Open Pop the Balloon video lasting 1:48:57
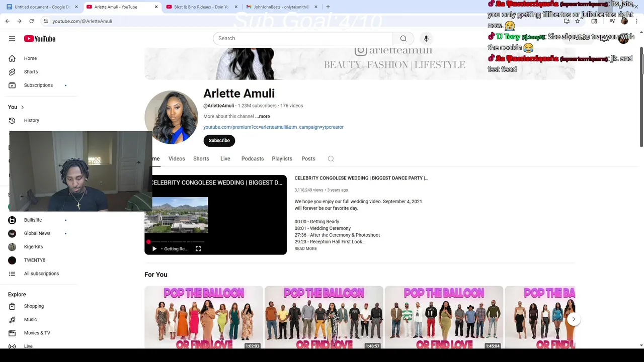The height and width of the screenshot is (362, 644). click(324, 318)
